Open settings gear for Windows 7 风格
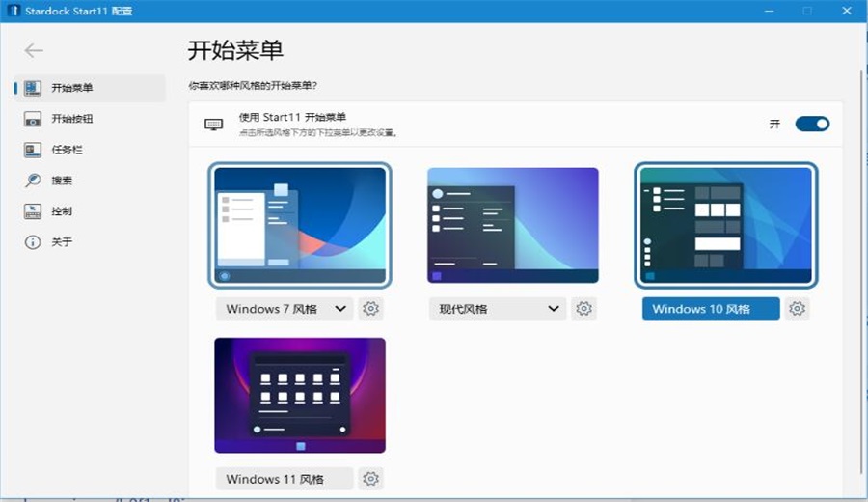Screen dimensions: 868x502 [x=370, y=309]
